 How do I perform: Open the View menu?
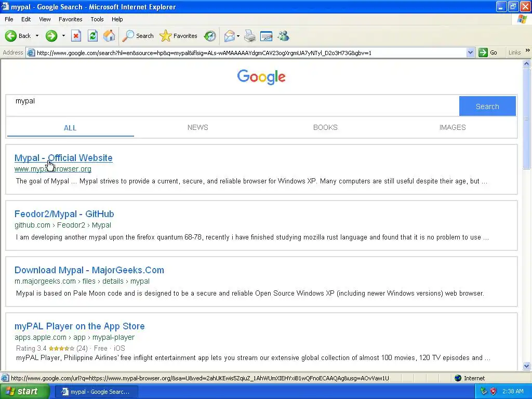pos(45,19)
